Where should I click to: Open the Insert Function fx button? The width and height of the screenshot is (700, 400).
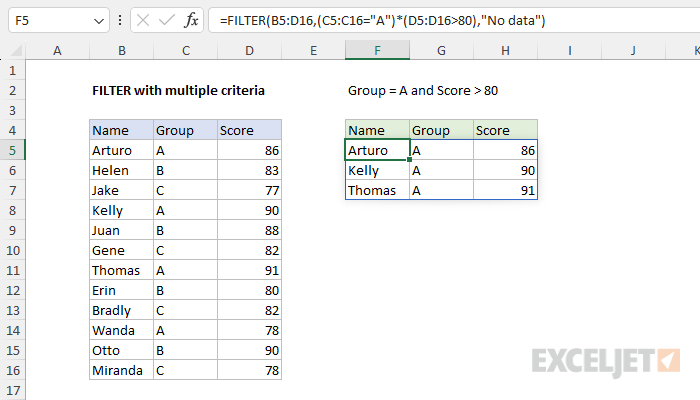(x=191, y=20)
